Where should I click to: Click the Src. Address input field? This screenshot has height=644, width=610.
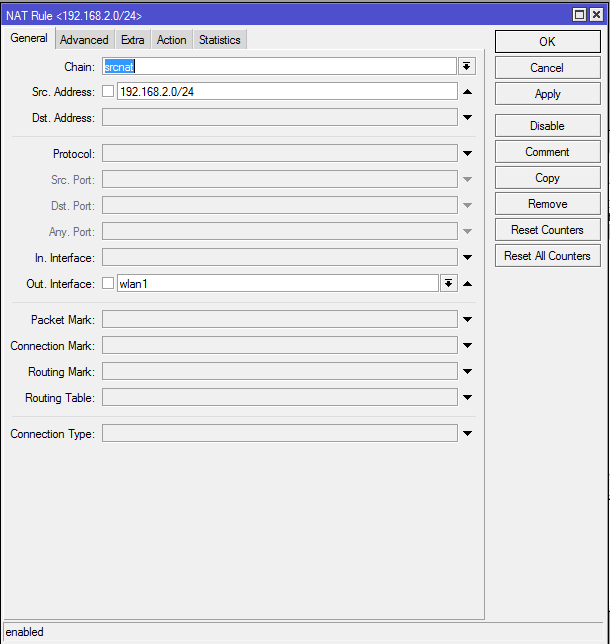(287, 91)
